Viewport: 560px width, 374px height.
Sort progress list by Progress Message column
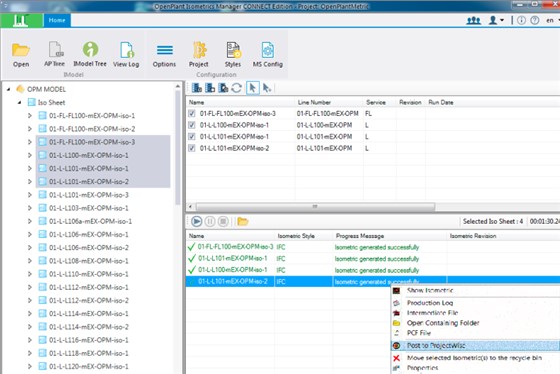pos(389,236)
